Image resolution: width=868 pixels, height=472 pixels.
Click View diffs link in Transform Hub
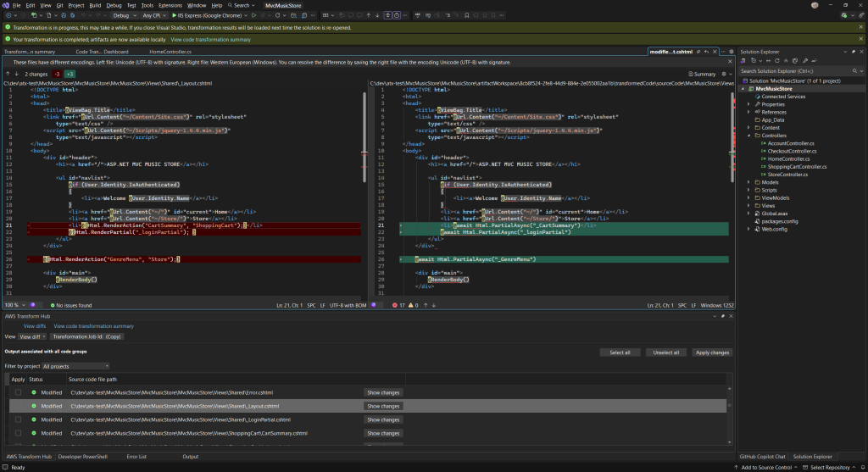tap(34, 326)
